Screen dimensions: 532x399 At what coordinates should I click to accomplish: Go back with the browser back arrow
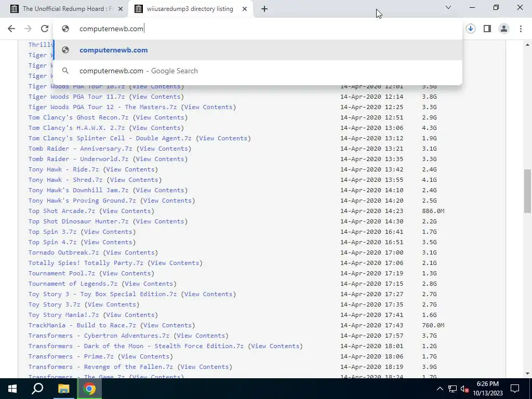[x=11, y=29]
